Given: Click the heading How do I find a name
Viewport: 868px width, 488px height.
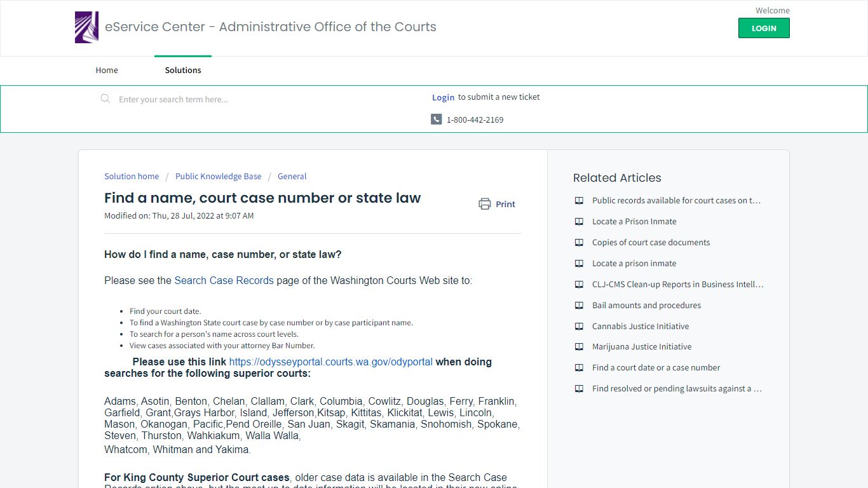Looking at the screenshot, I should 223,254.
